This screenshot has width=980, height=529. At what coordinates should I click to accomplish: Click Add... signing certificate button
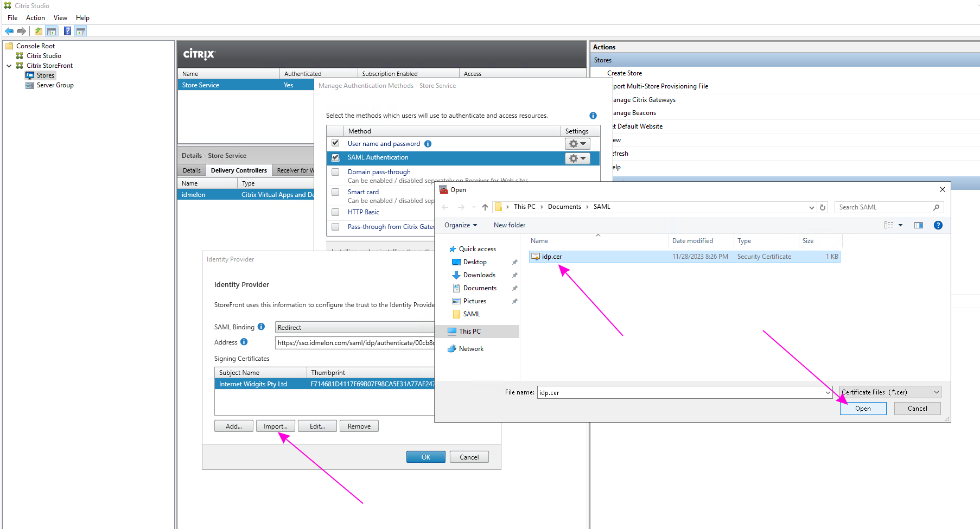(x=234, y=426)
